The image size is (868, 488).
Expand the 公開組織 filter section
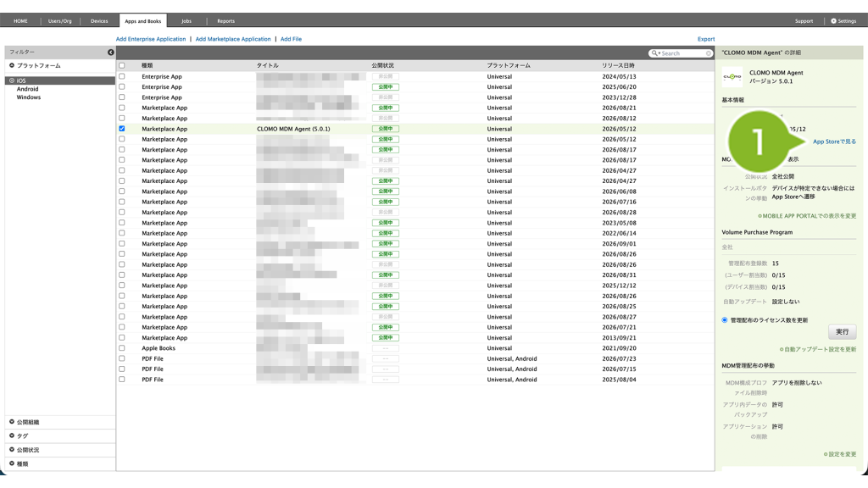point(24,422)
